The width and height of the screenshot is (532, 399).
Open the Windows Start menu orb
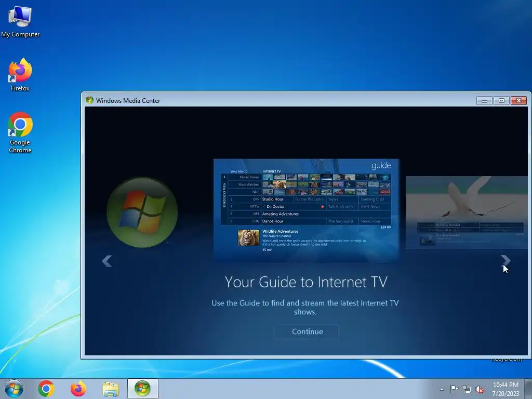[x=14, y=389]
